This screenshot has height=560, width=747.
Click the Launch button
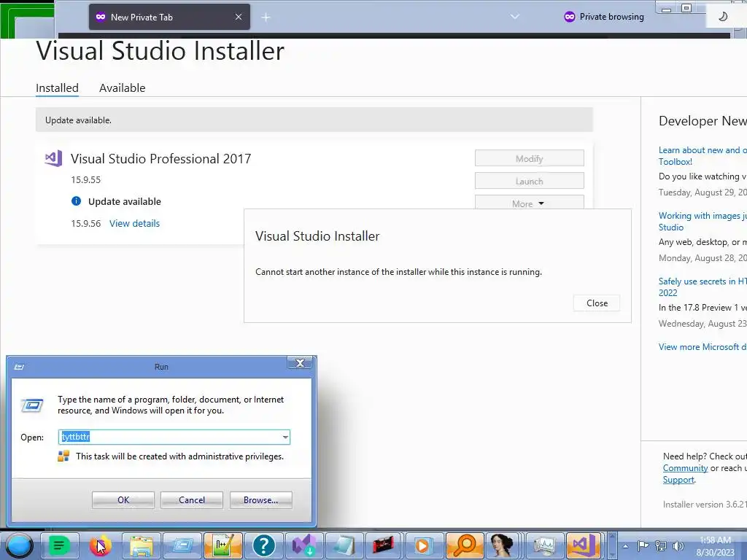coord(530,181)
